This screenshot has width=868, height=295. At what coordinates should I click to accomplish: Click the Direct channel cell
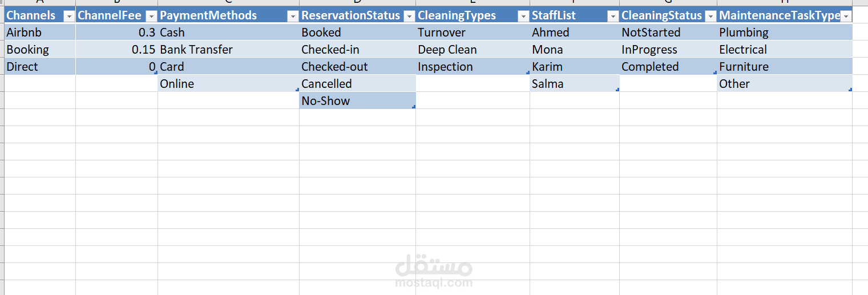pos(39,67)
